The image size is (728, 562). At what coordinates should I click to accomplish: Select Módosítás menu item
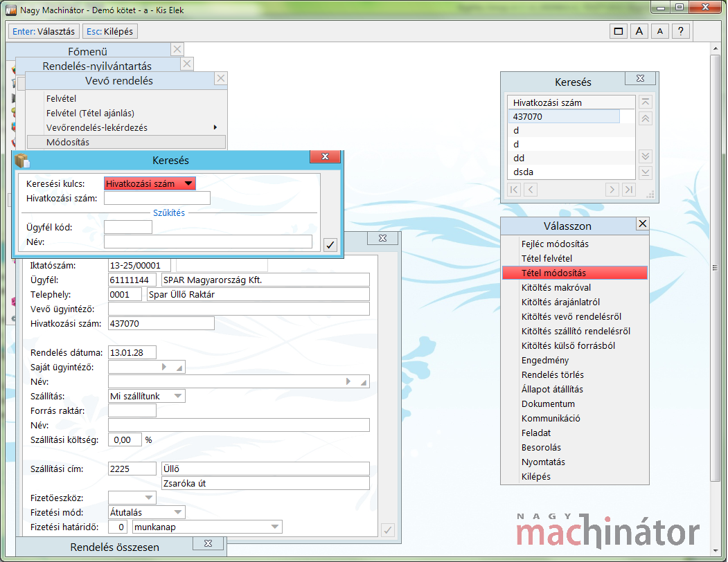point(126,142)
